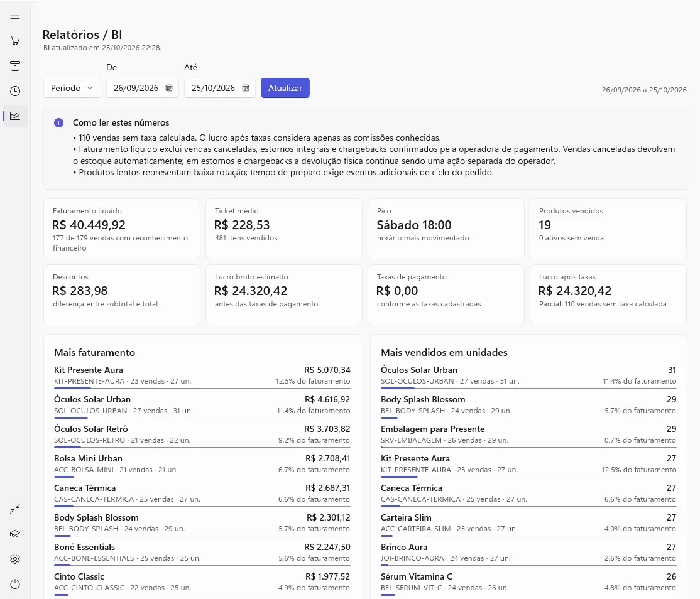
Task: Click the 0.7% do faturamento text
Action: click(640, 440)
